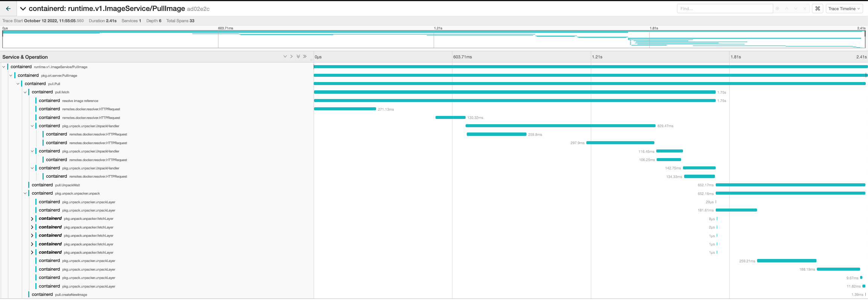Open the keyboard shortcuts help button
The height and width of the screenshot is (300, 868).
point(818,9)
